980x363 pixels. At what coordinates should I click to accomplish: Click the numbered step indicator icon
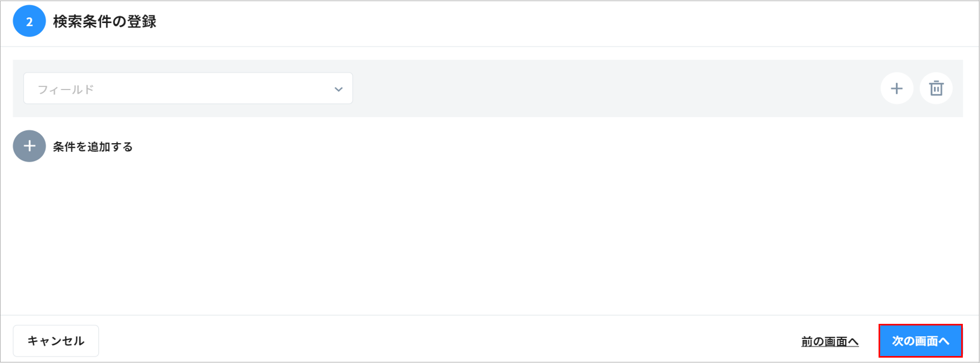pos(30,21)
